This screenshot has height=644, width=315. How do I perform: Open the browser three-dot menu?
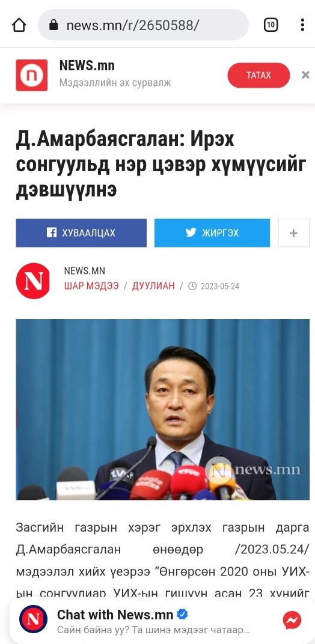302,25
